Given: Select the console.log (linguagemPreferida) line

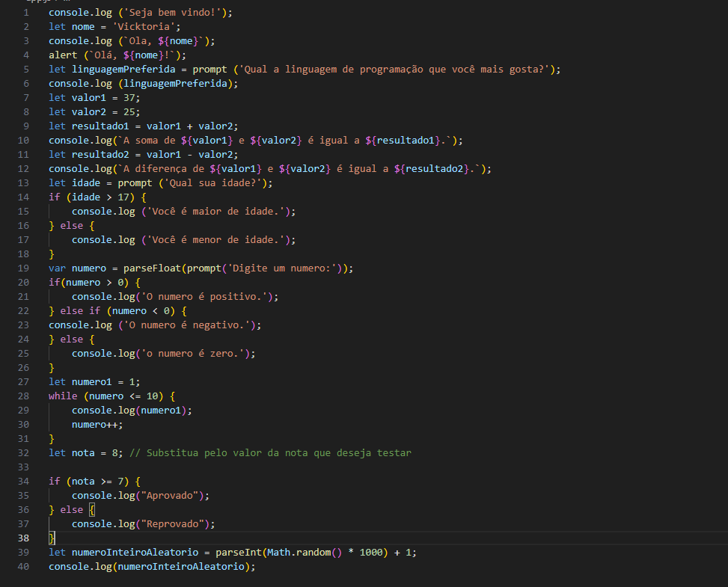Looking at the screenshot, I should tap(144, 84).
